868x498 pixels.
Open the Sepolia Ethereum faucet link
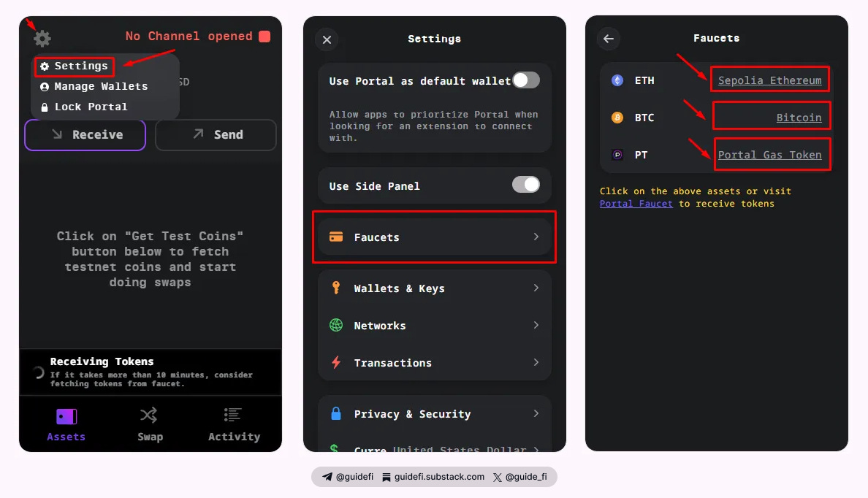click(769, 80)
